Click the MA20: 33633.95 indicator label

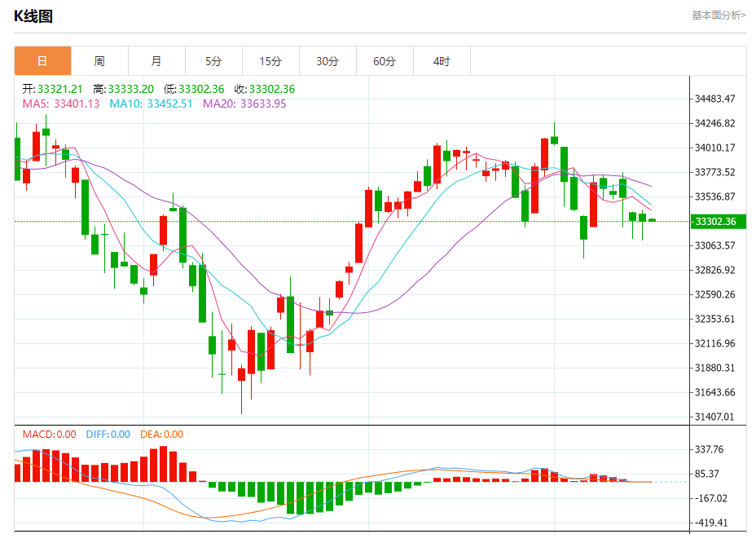click(x=244, y=104)
